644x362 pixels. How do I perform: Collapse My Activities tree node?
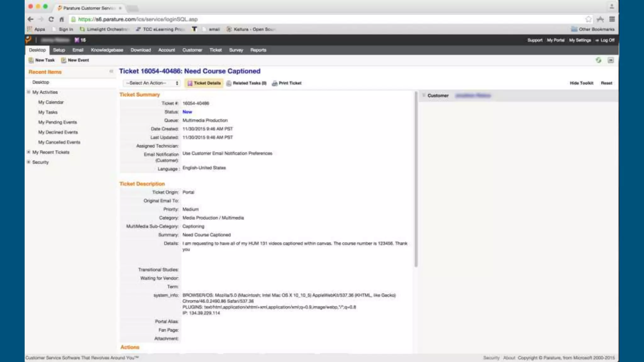pos(29,92)
